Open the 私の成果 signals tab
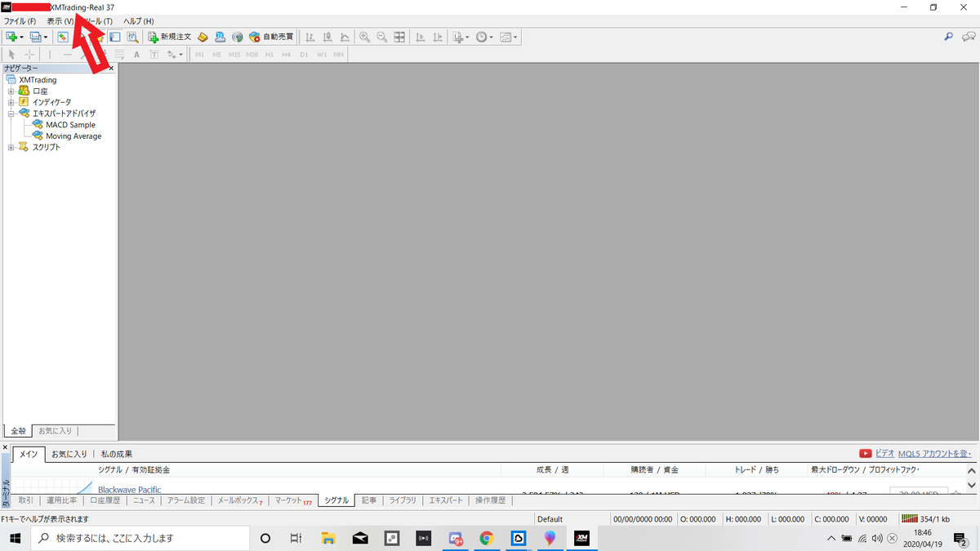This screenshot has height=551, width=980. pos(117,454)
